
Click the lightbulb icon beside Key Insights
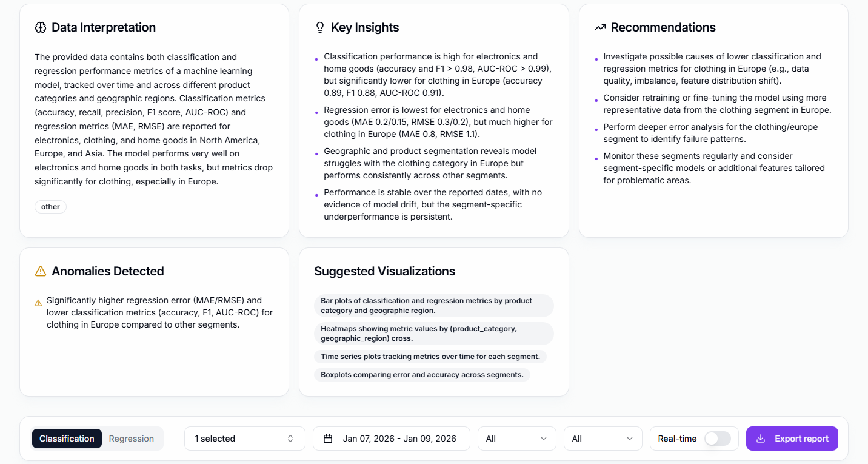point(320,27)
